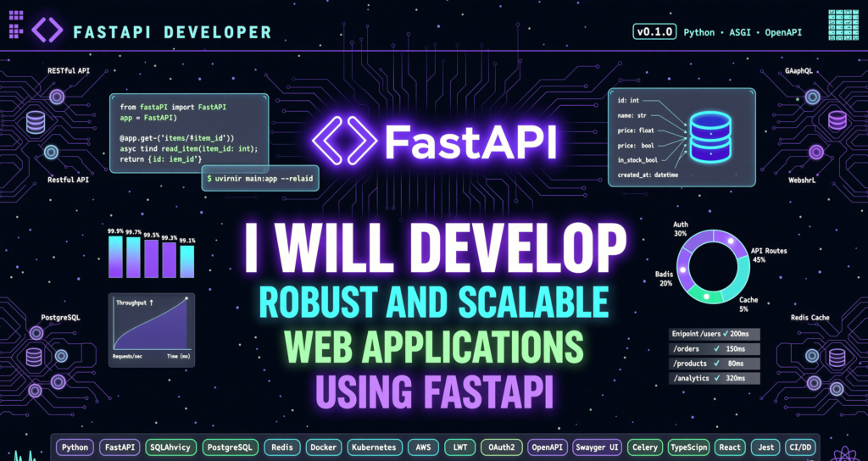
Task: Click the 'name: str' schema field
Action: point(632,115)
